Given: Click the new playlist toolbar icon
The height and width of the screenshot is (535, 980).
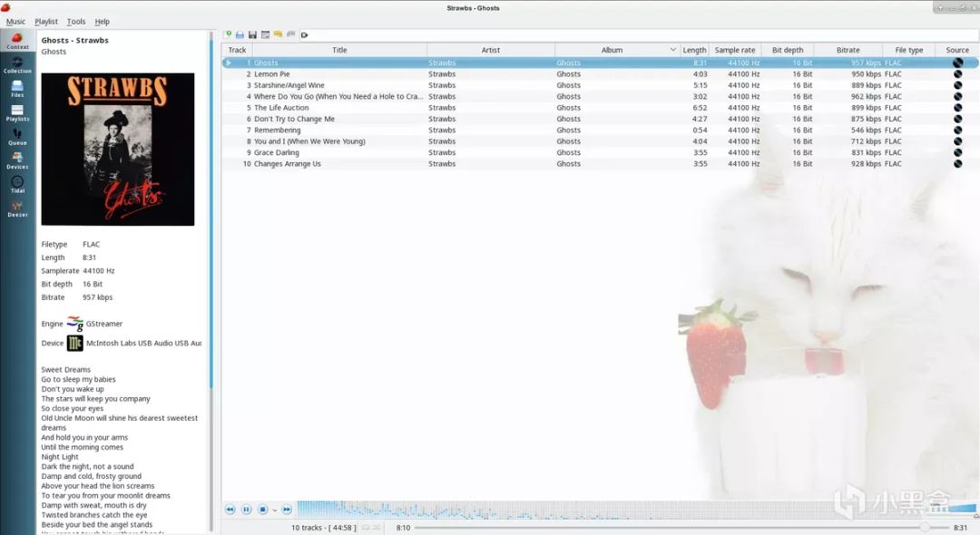Looking at the screenshot, I should click(x=228, y=34).
